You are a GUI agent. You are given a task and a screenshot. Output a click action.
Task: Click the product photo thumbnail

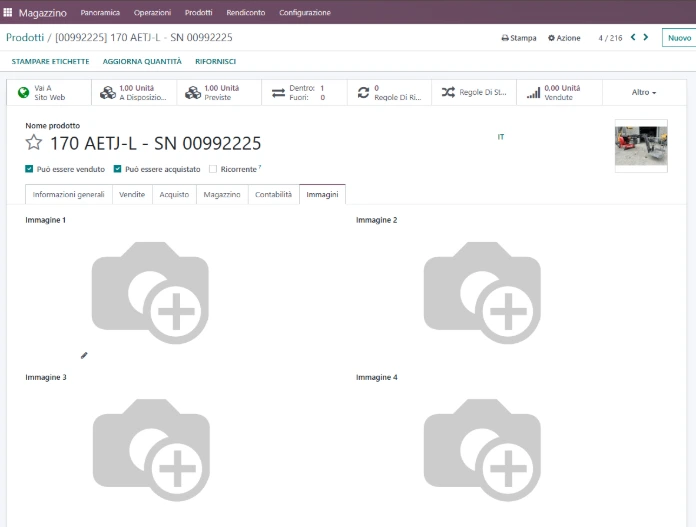641,146
